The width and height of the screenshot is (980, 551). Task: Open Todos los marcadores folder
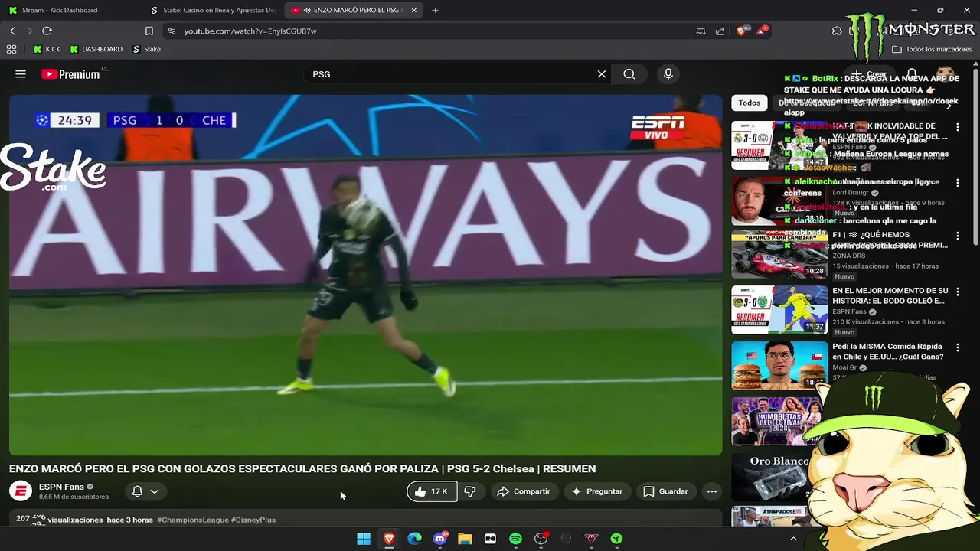coord(932,49)
